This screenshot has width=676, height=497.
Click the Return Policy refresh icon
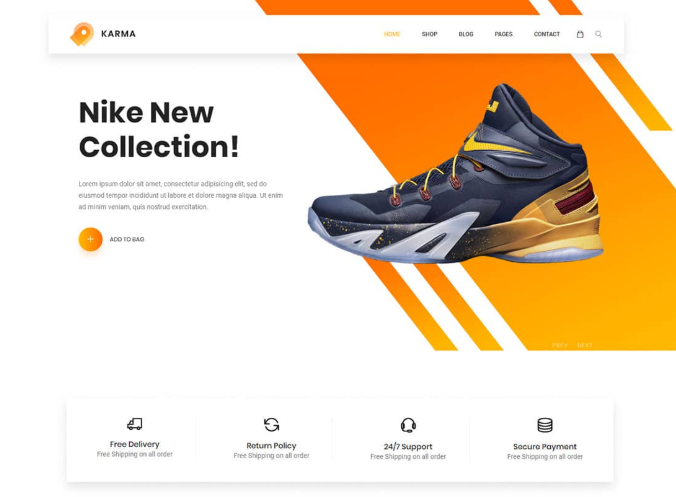(x=271, y=425)
